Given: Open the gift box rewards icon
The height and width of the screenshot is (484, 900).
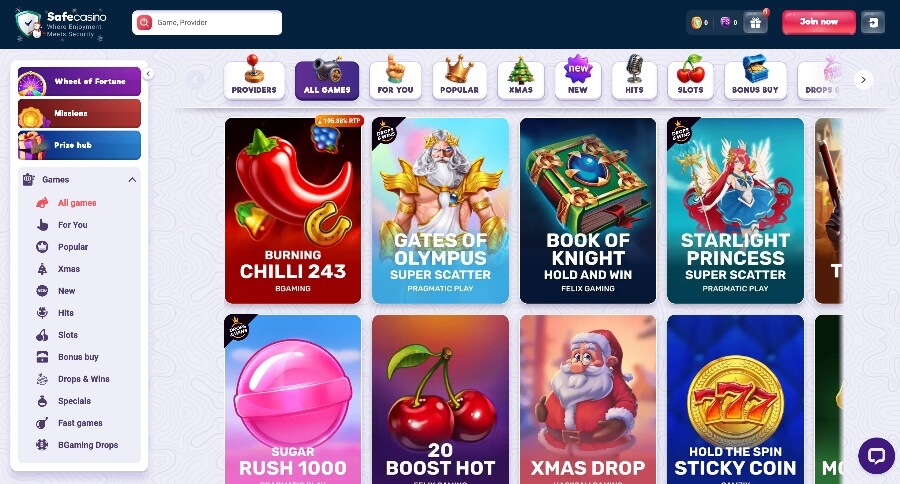Looking at the screenshot, I should [x=755, y=22].
